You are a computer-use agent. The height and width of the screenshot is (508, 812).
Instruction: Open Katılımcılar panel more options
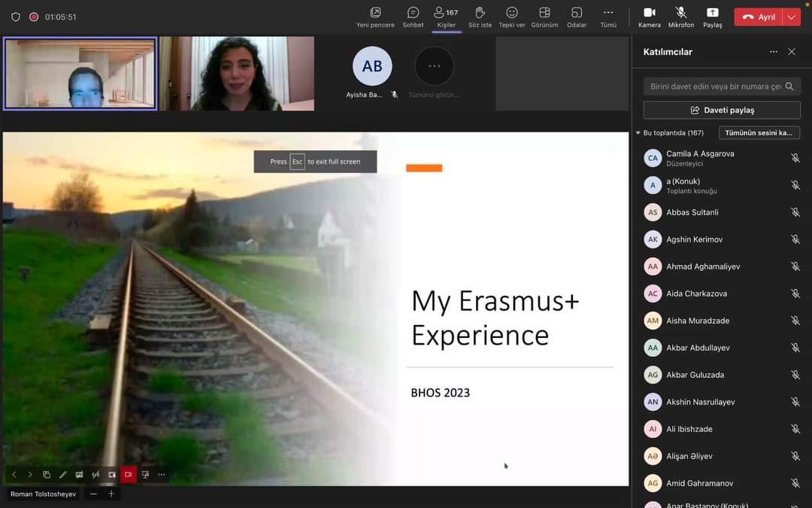773,52
